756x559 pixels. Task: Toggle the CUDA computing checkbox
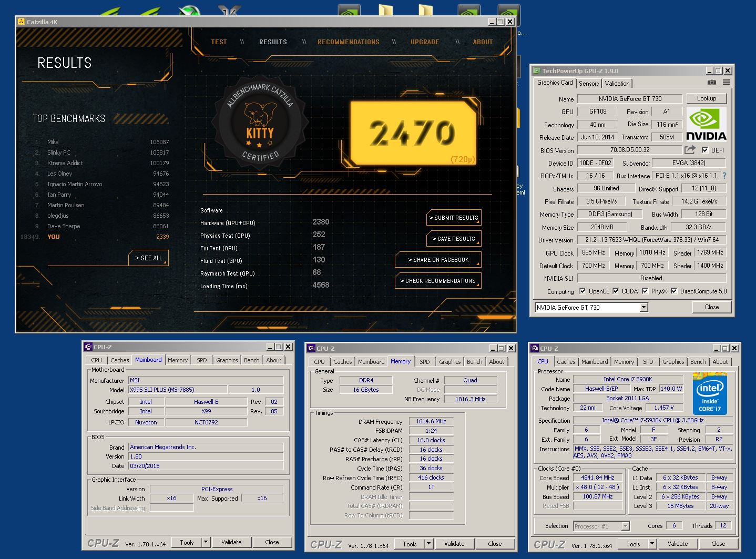coord(616,291)
